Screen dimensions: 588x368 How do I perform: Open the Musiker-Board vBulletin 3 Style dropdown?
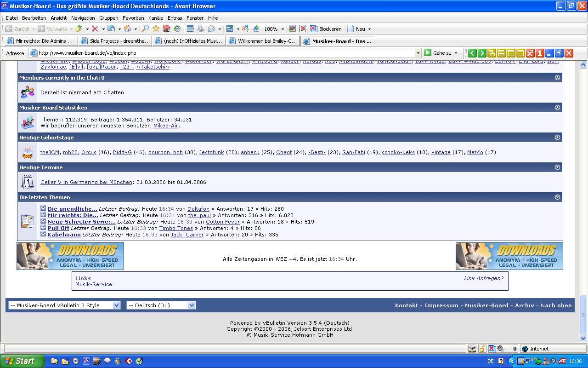(64, 305)
